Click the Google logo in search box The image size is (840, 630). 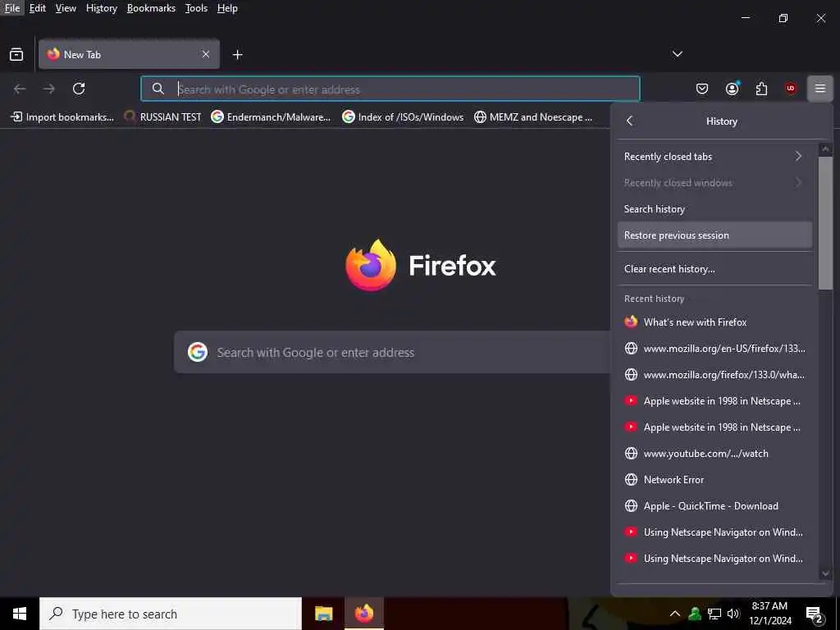[198, 352]
